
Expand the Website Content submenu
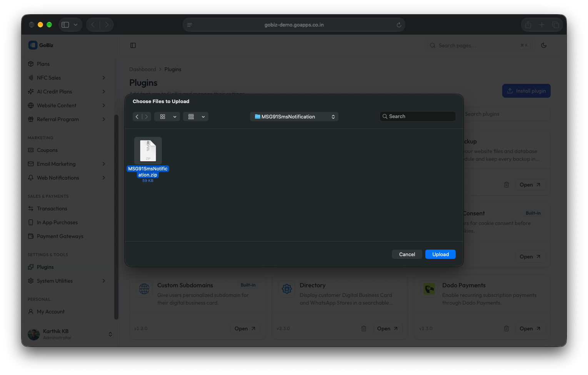point(104,105)
